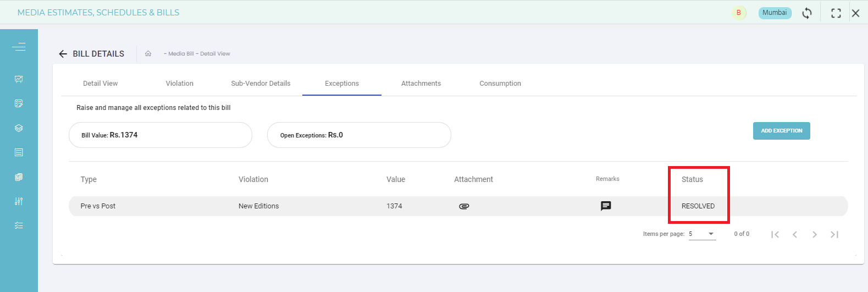Click the back arrow beside Bill Details
This screenshot has width=868, height=292.
click(x=63, y=54)
